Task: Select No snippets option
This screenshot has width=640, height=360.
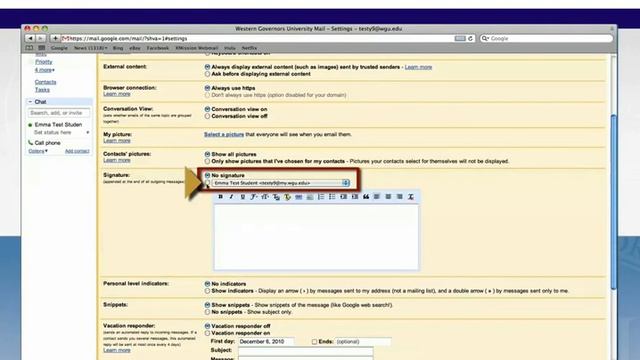Action: 207,312
